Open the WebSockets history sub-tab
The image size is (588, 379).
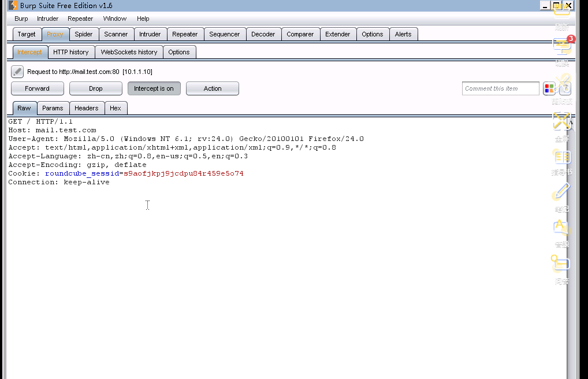click(x=129, y=52)
